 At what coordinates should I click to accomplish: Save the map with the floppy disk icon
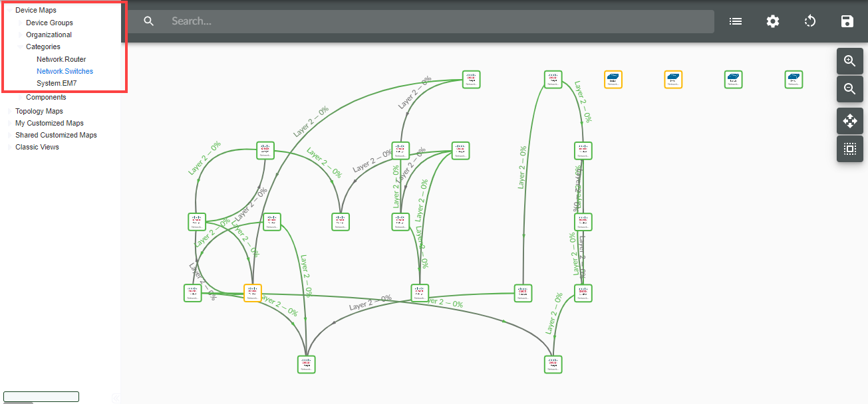(847, 21)
